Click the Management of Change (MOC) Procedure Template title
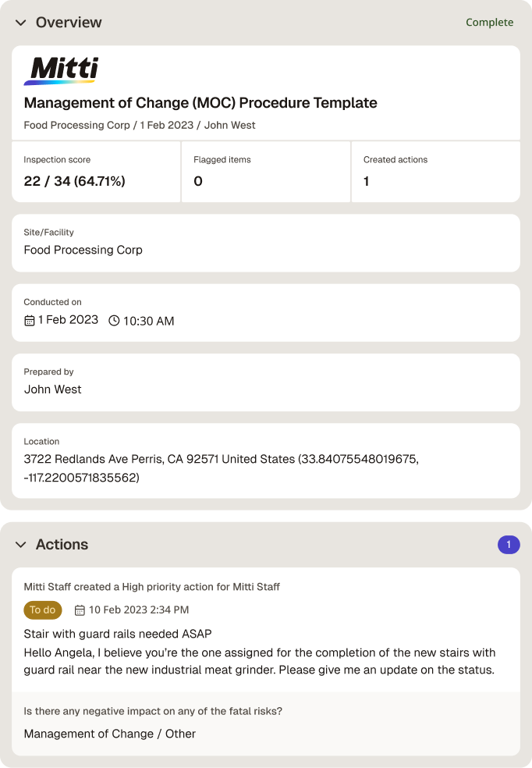The image size is (532, 768). point(200,103)
